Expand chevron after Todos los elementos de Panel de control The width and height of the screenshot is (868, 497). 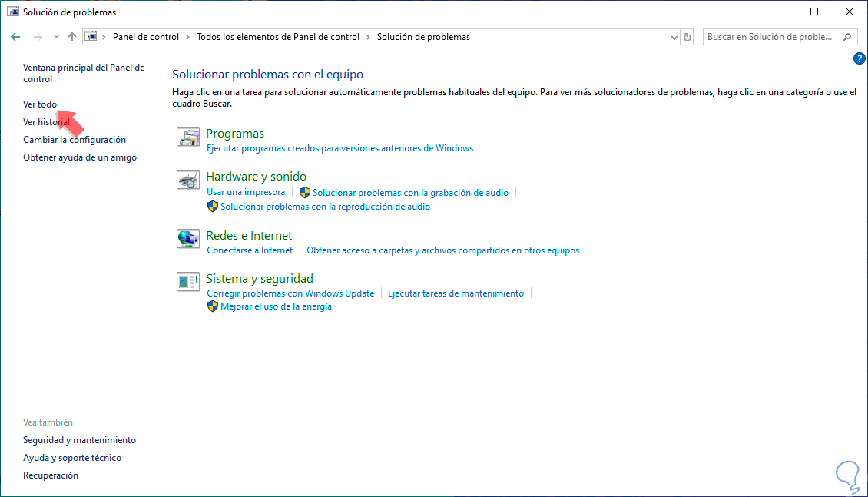point(368,37)
